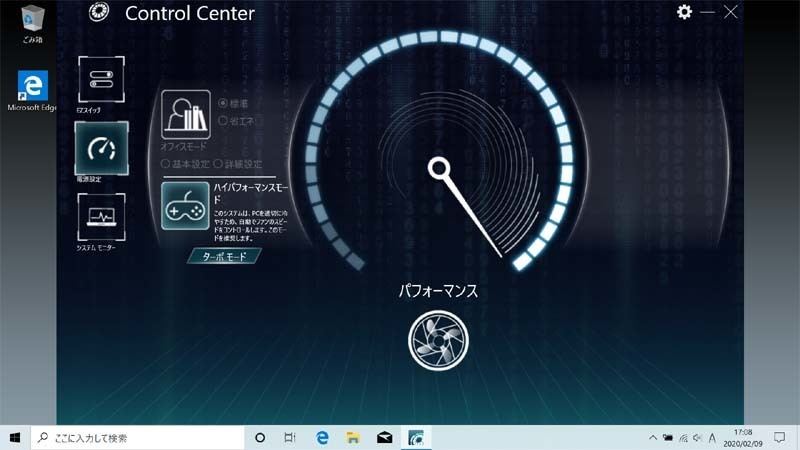
Task: Click the battery tray icon
Action: [x=667, y=438]
